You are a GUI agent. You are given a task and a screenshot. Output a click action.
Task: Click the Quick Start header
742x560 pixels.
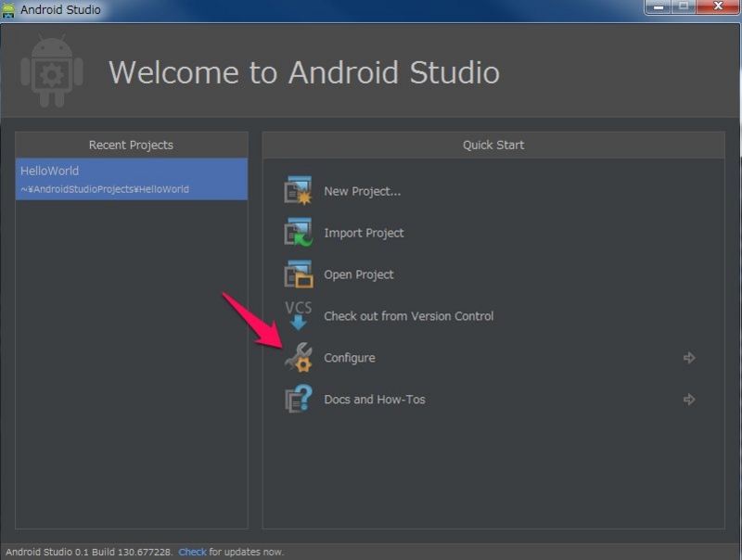[493, 145]
